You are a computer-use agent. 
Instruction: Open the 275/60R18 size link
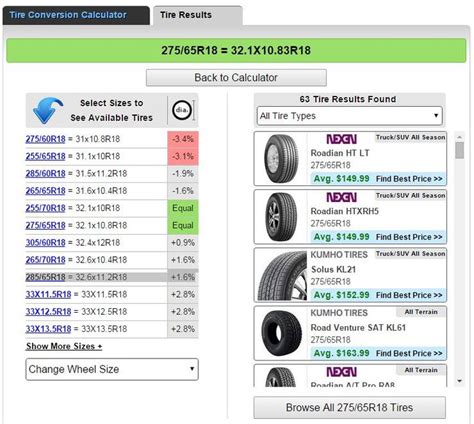click(x=45, y=139)
